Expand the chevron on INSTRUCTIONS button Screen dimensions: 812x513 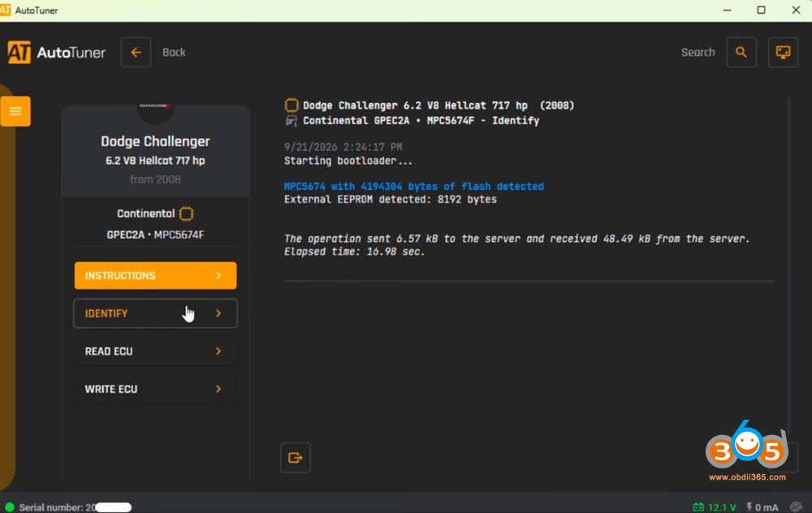tap(218, 275)
